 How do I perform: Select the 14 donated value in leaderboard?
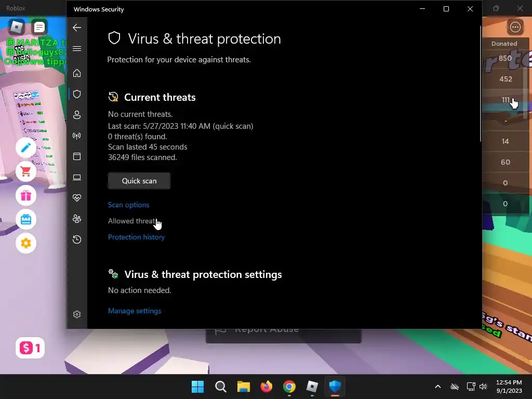505,141
